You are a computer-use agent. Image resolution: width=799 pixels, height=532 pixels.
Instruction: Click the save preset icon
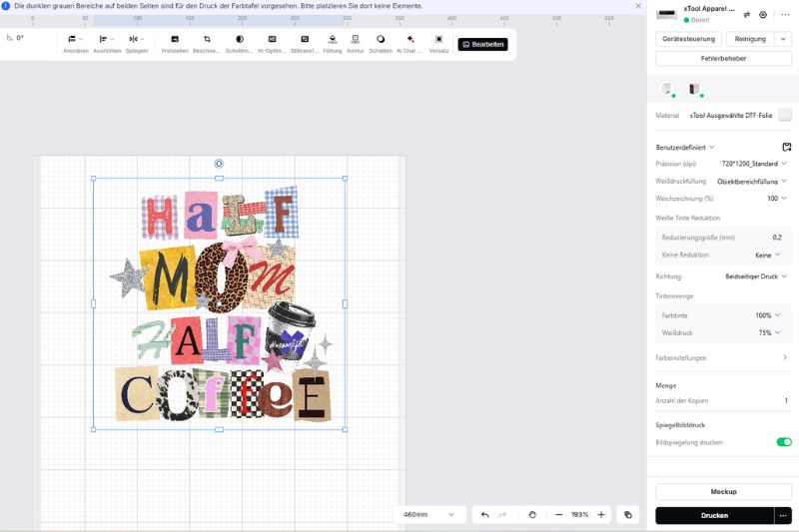pyautogui.click(x=786, y=147)
